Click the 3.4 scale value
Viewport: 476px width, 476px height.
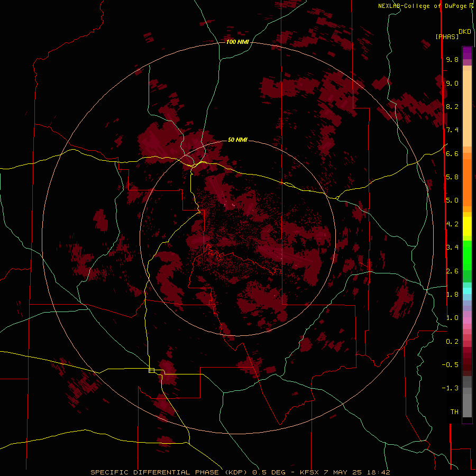tap(452, 248)
